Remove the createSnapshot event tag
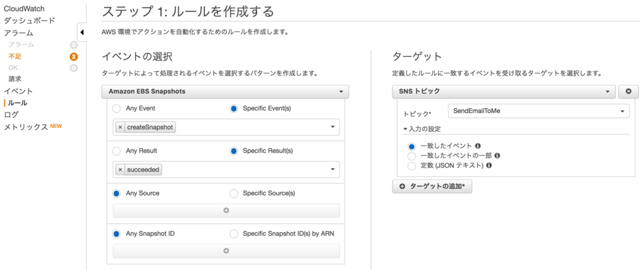 [120, 127]
